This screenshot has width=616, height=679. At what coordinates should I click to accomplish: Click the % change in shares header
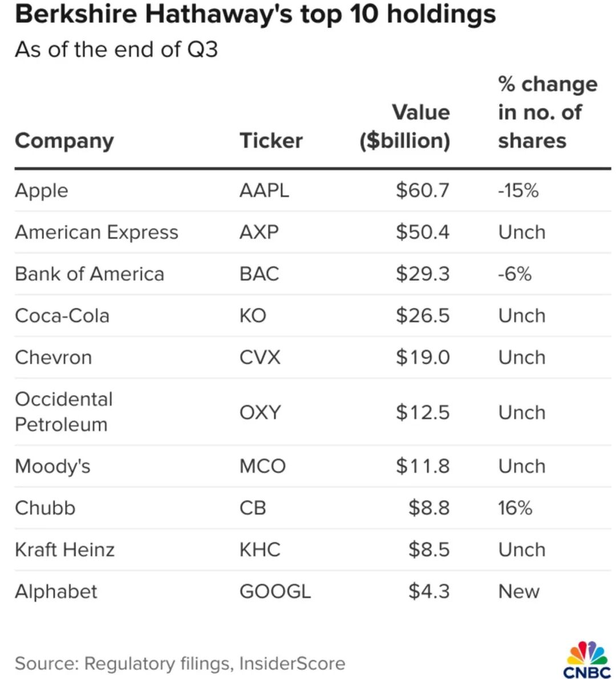[x=547, y=112]
